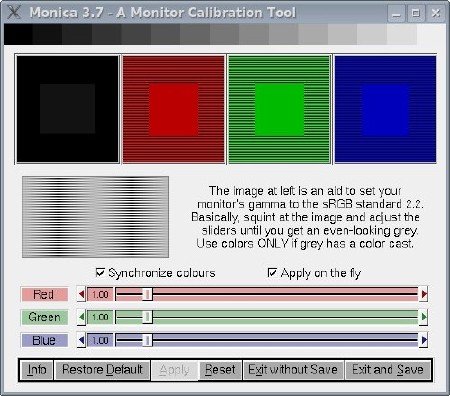450x396 pixels.
Task: Click the X window menu icon in title bar
Action: 14,12
